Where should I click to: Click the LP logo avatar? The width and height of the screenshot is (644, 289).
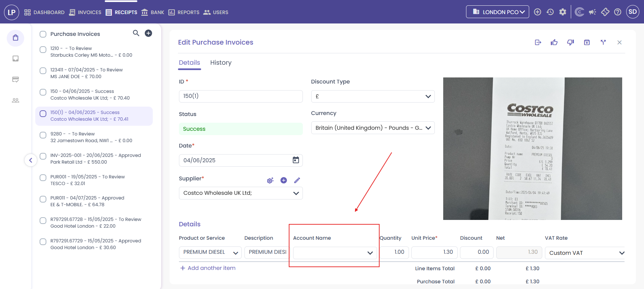(x=11, y=12)
